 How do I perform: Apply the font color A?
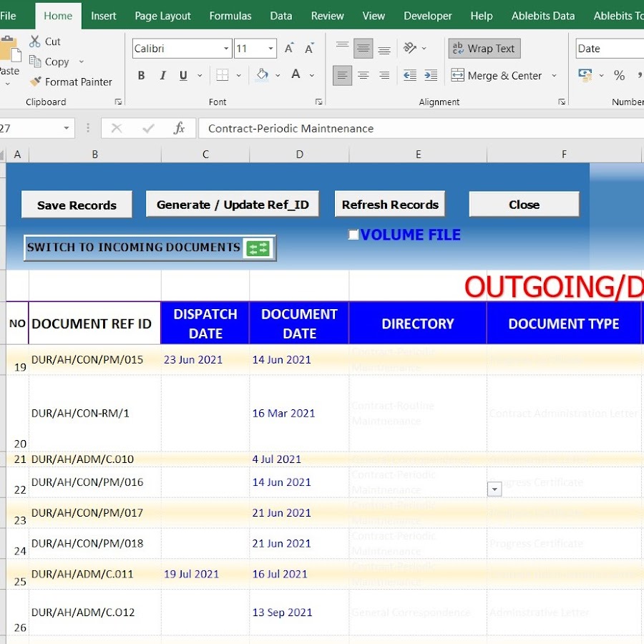point(296,75)
